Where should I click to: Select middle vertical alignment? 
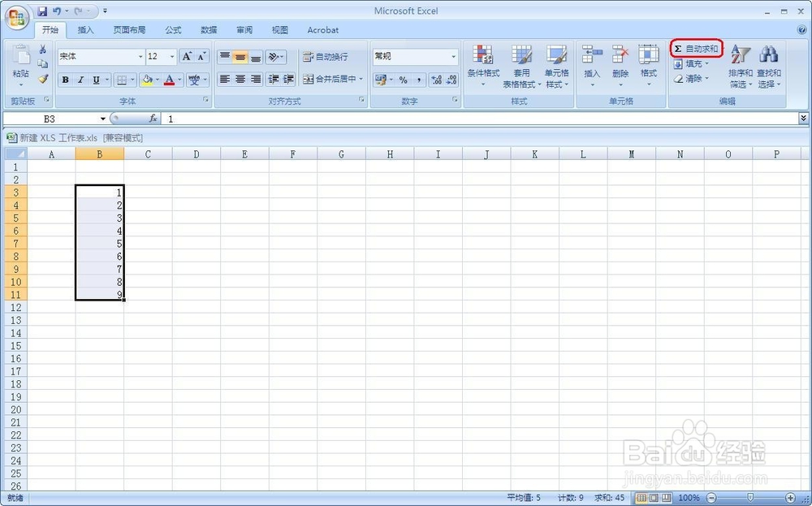pos(240,57)
